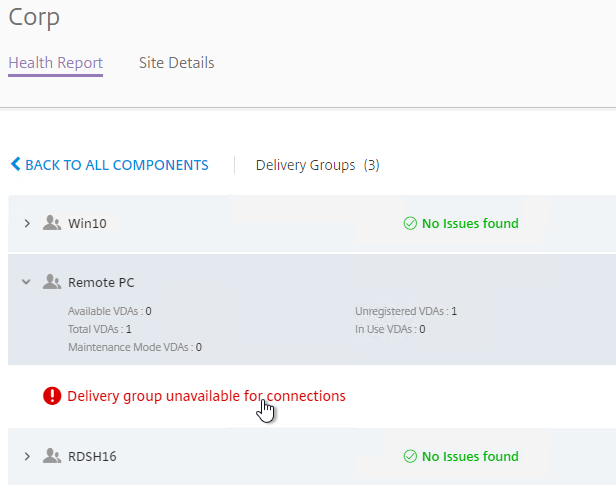Go back to all components

(109, 165)
